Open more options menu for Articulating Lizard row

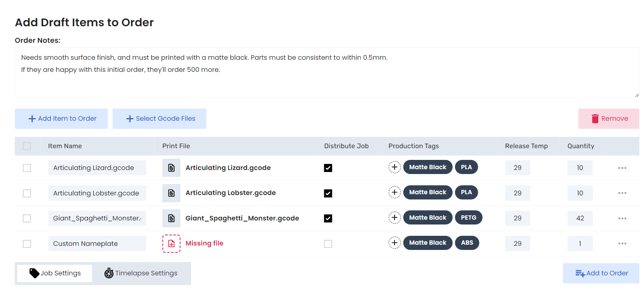(x=622, y=168)
